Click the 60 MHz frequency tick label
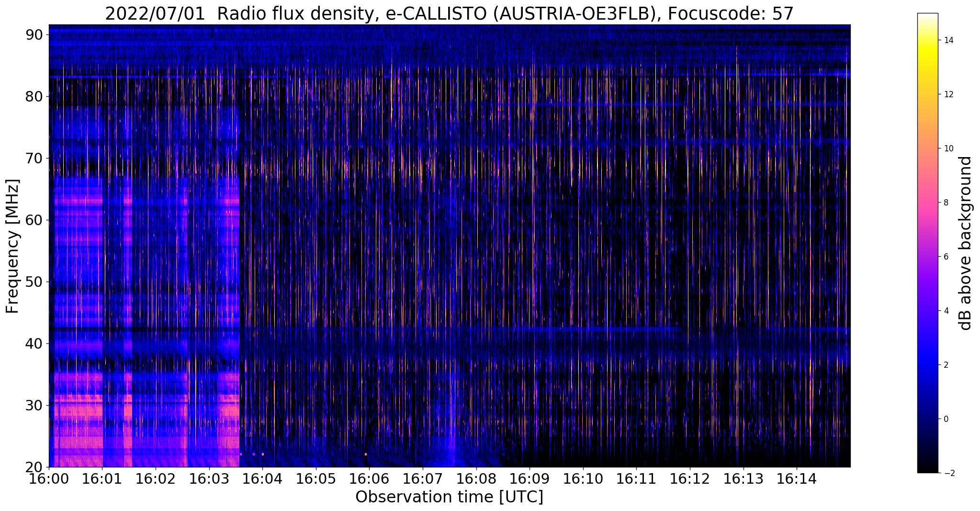The height and width of the screenshot is (511, 980). [x=34, y=220]
